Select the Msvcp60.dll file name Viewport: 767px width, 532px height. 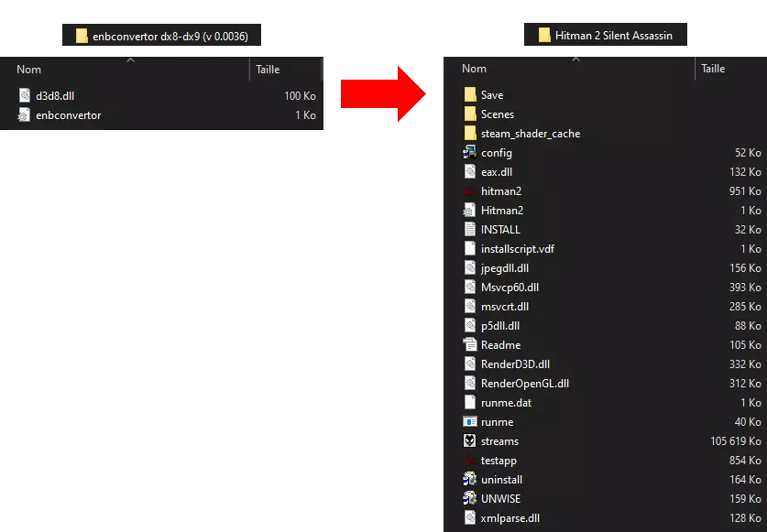(x=510, y=288)
